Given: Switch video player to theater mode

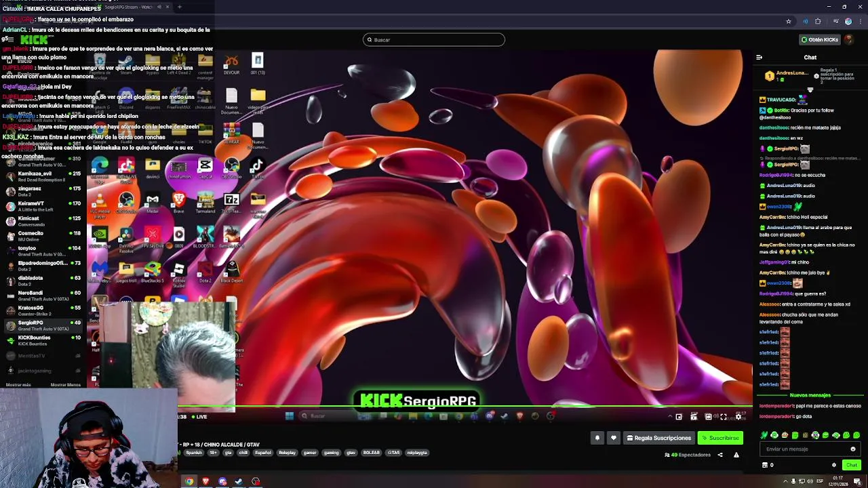Looking at the screenshot, I should [709, 417].
